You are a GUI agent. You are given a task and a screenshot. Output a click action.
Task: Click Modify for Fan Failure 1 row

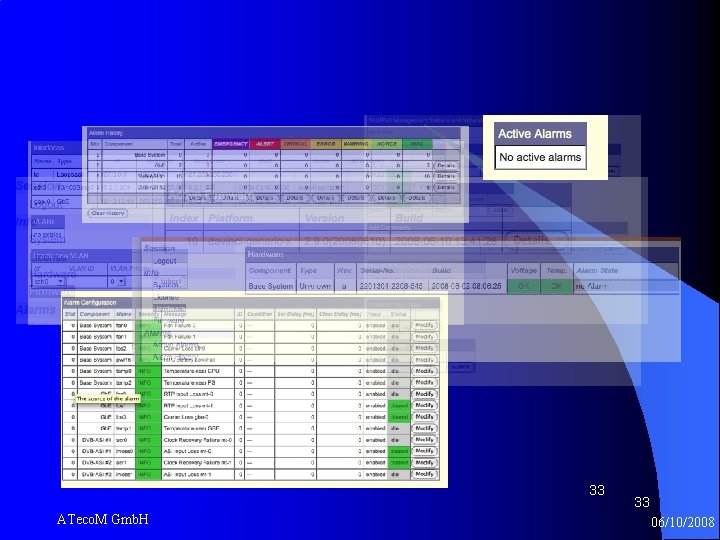click(x=424, y=337)
